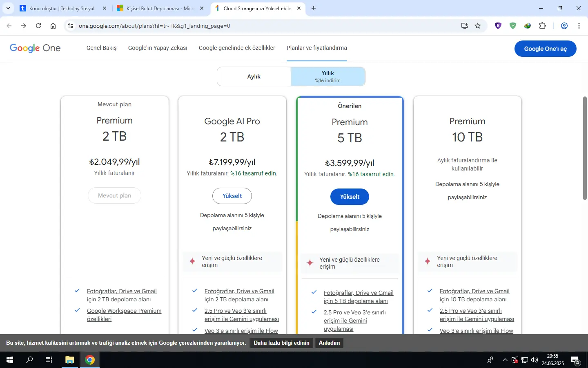
Task: Bookmark this page with the star icon
Action: coord(478,26)
